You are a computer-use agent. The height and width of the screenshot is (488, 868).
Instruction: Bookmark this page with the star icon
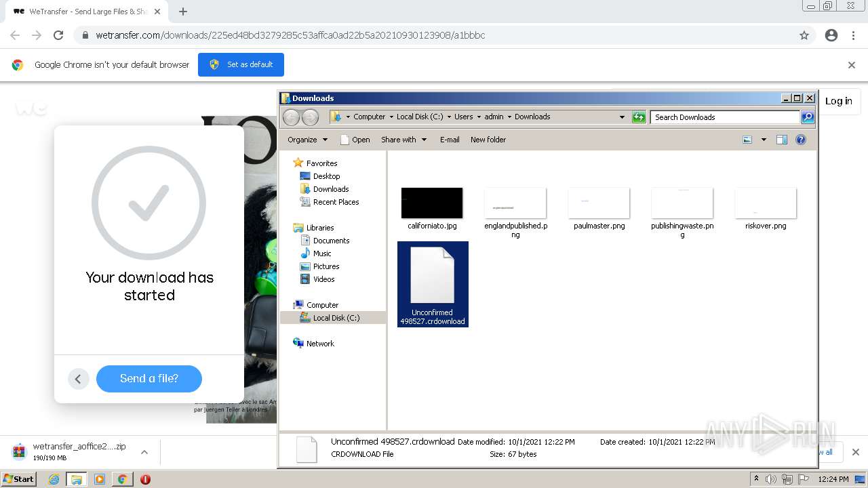[x=804, y=35]
